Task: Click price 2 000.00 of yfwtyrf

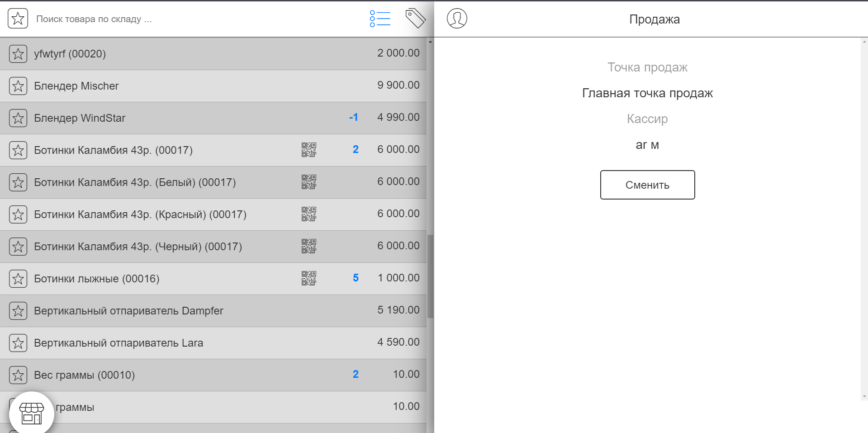Action: pos(398,53)
